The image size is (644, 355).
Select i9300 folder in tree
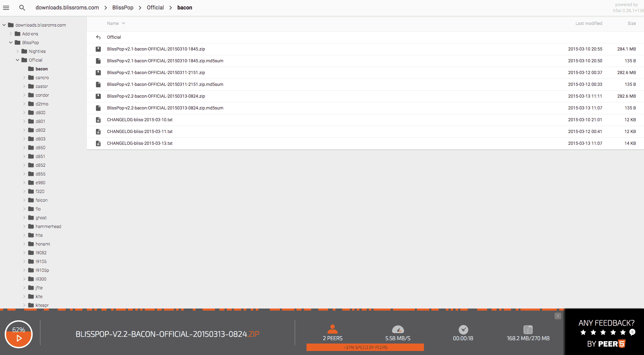tap(41, 279)
